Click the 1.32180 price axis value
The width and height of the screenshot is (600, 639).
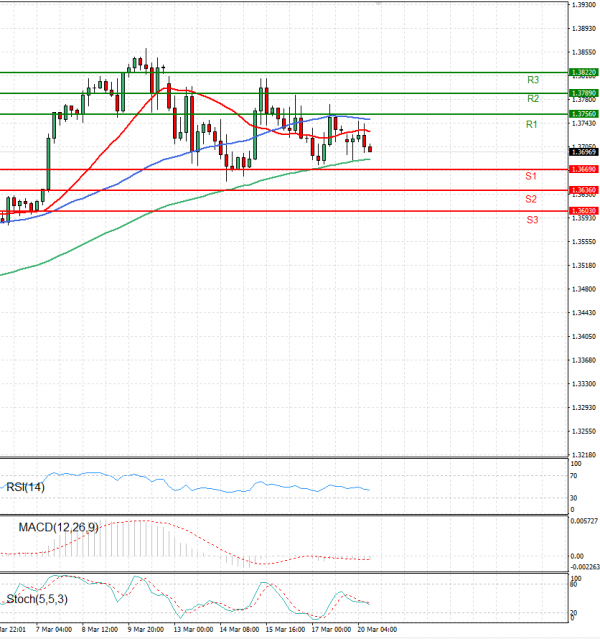(584, 455)
